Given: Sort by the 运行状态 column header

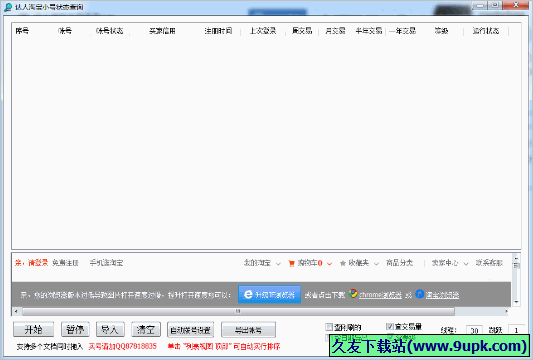Looking at the screenshot, I should point(486,31).
